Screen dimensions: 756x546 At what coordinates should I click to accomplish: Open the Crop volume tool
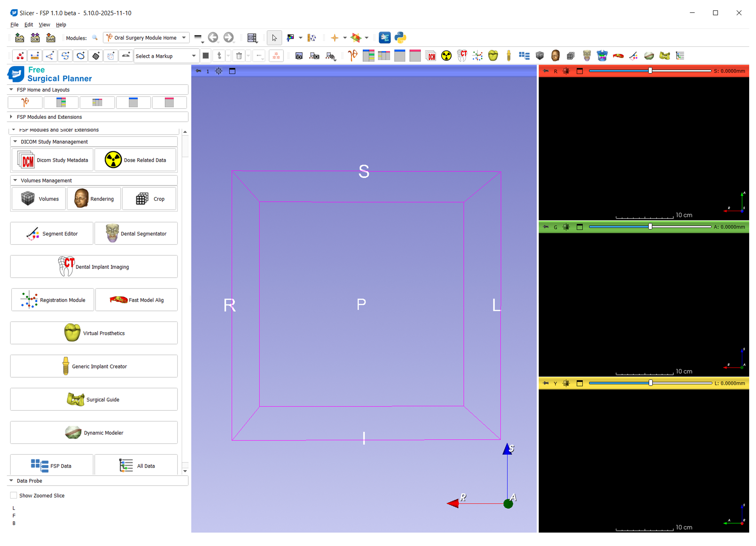point(149,199)
